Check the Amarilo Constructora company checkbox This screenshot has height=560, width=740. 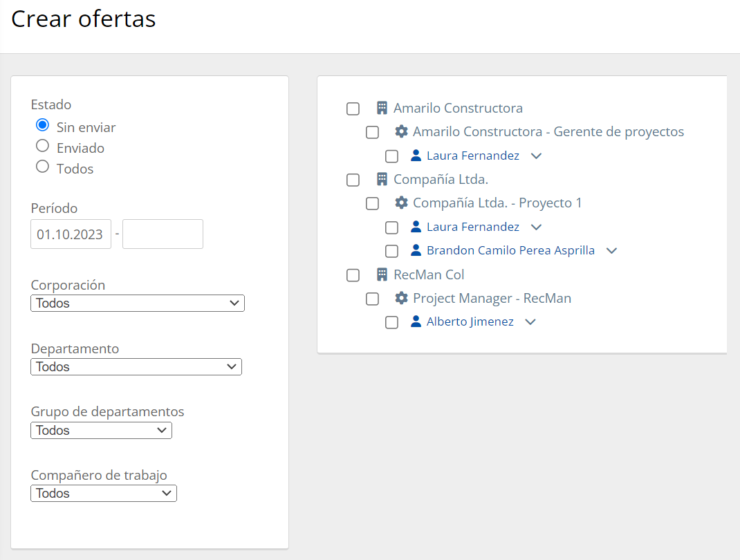coord(353,109)
